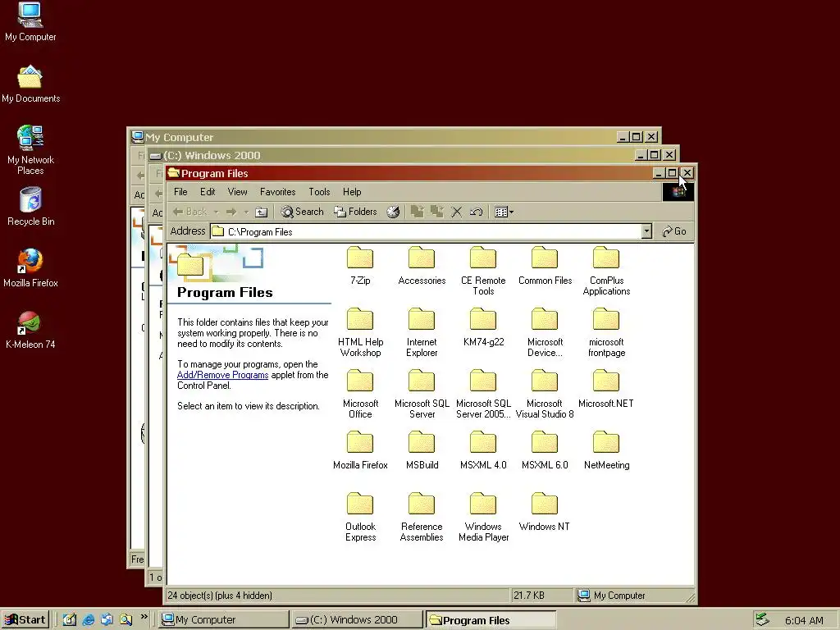Switch to My Computer taskbar button
840x630 pixels.
pos(224,620)
